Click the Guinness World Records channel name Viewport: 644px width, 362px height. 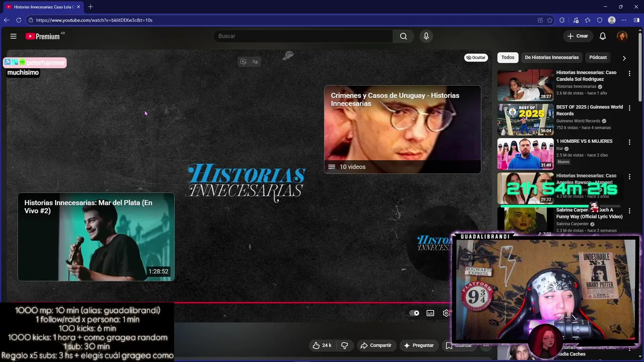[578, 121]
